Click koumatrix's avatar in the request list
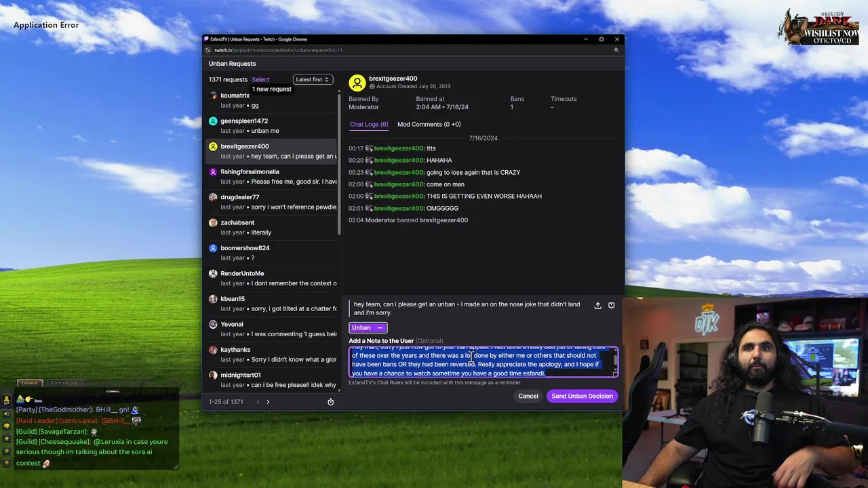 click(213, 96)
